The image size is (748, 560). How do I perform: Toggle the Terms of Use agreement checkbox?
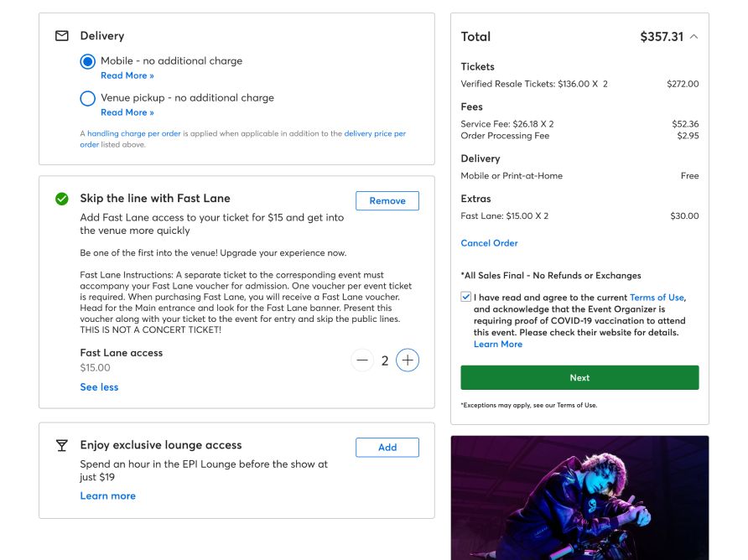pyautogui.click(x=465, y=297)
